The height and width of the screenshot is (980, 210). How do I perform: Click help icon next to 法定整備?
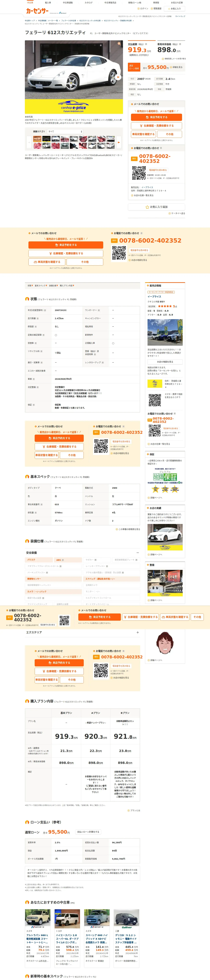coord(38,387)
